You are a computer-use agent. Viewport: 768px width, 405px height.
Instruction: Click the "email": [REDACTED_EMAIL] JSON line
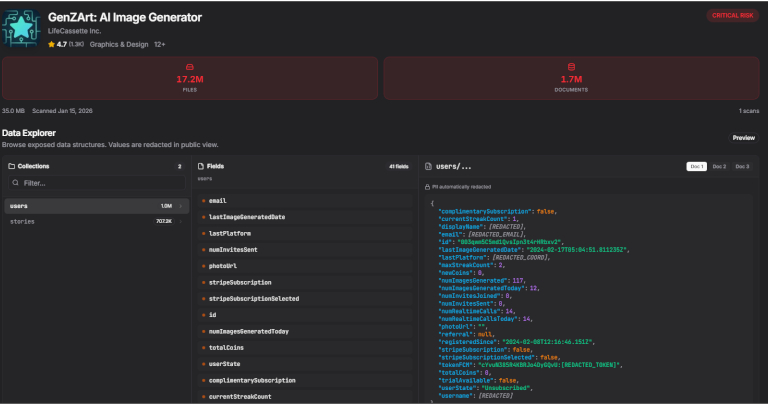[482, 235]
